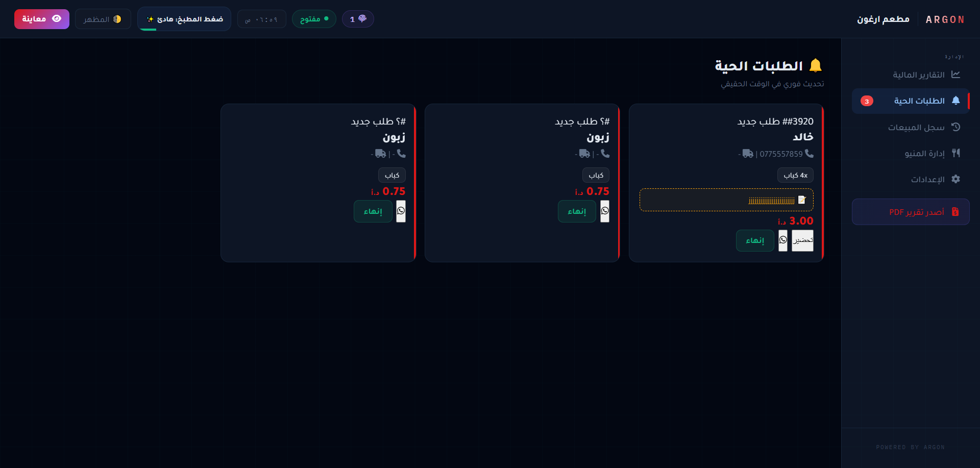Select الطلبات الحية in the sidebar
Image resolution: width=980 pixels, height=468 pixels.
919,101
